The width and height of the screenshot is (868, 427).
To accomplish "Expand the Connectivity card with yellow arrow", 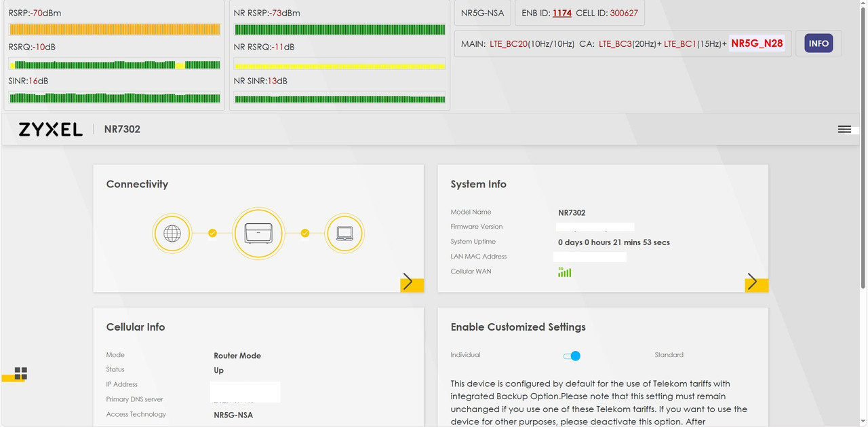I will 412,282.
